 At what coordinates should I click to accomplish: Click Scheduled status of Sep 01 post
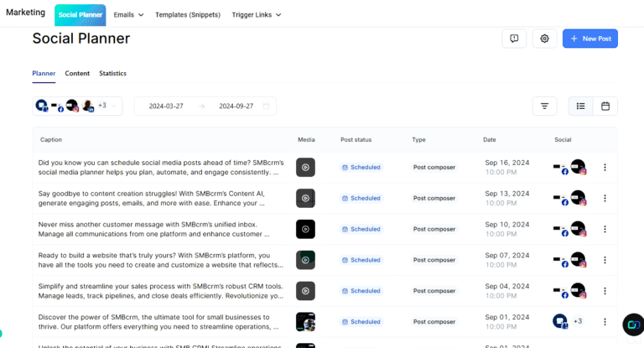(x=361, y=322)
